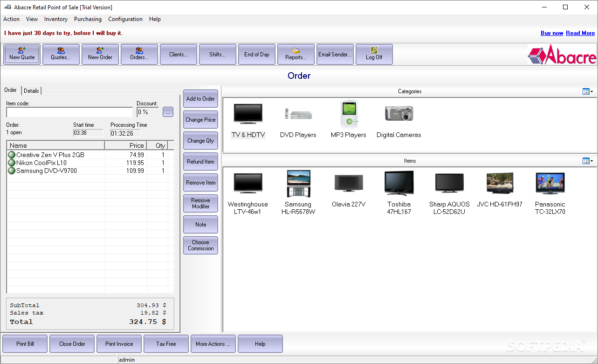Click the New Quote toolbar button

click(22, 54)
